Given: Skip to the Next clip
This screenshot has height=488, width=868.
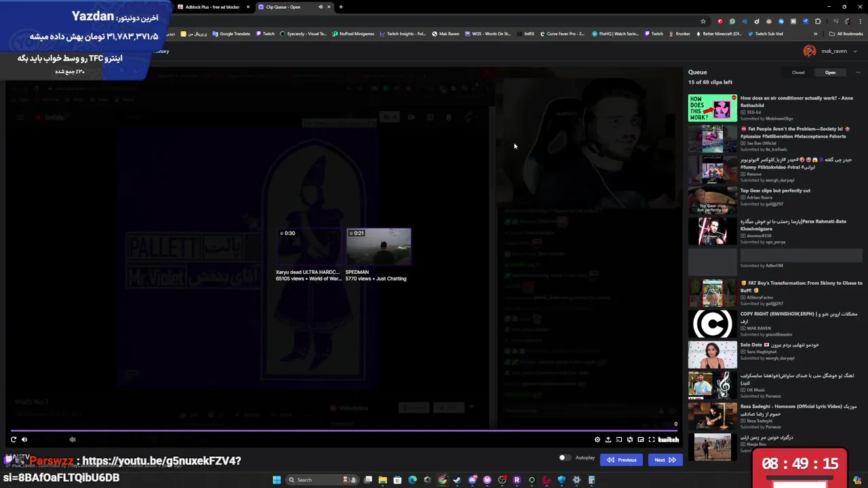Looking at the screenshot, I should click(665, 460).
